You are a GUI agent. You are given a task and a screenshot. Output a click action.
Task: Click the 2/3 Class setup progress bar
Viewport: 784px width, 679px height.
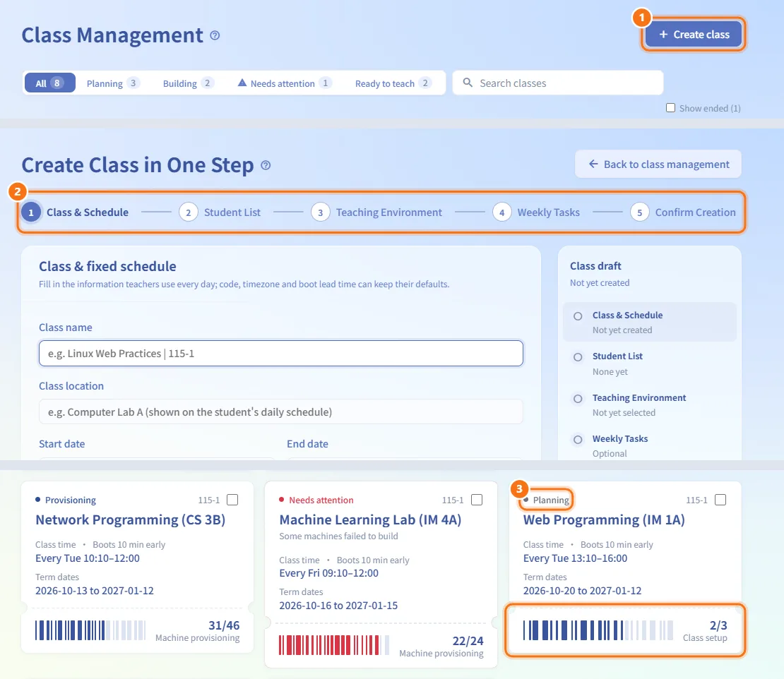coord(598,630)
